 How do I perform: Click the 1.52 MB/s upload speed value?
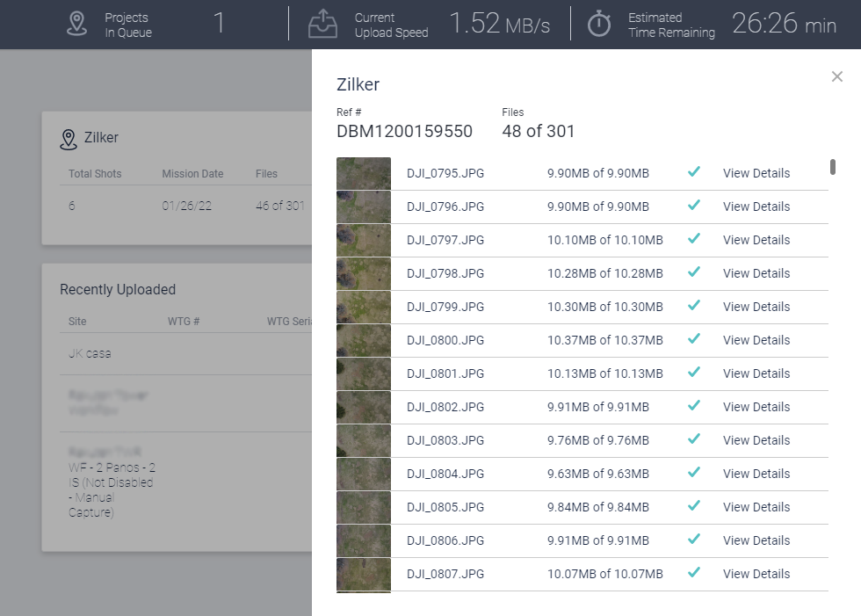[x=499, y=24]
